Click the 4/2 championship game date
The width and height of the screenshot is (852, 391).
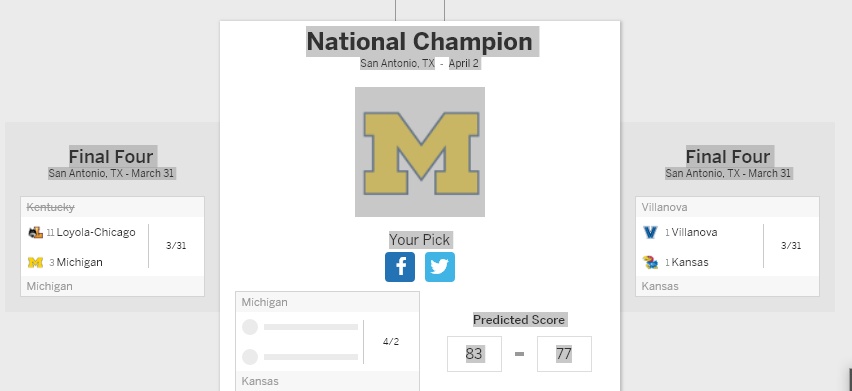(x=391, y=342)
